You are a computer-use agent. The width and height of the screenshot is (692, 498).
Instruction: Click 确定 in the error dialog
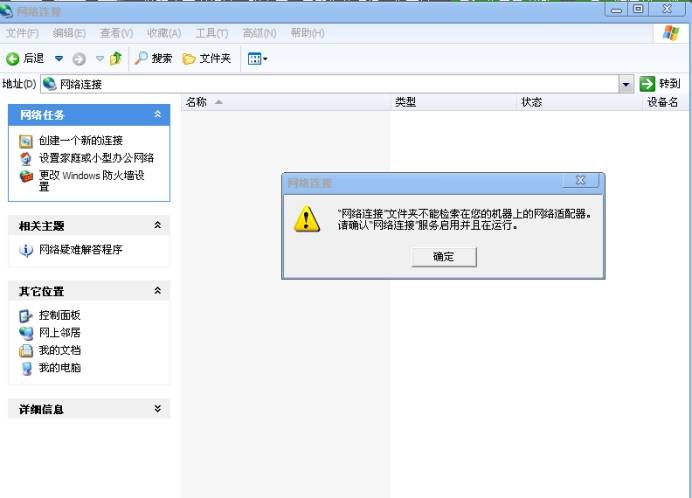(x=444, y=257)
